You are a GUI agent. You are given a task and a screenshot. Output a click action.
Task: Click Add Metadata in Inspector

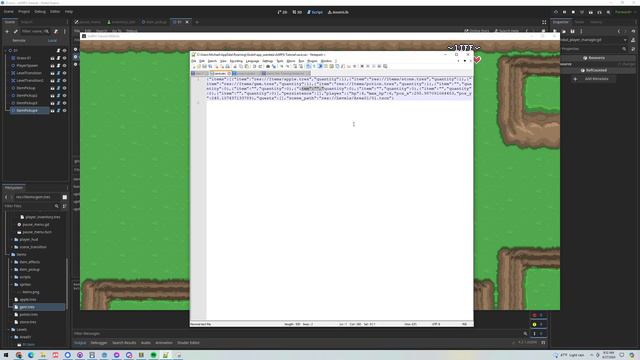(593, 79)
